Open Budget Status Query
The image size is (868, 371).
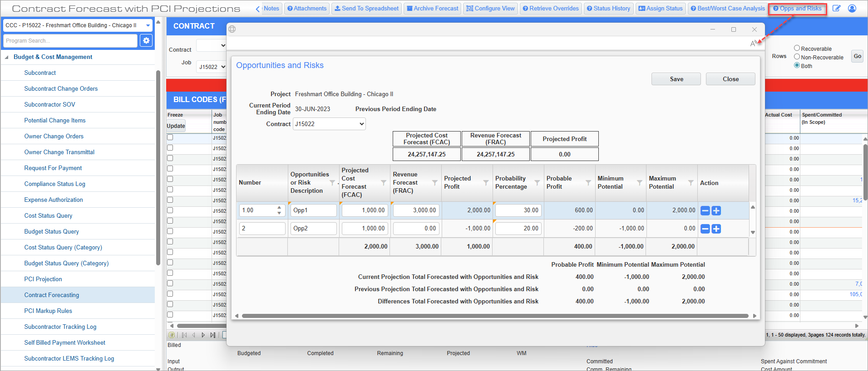pyautogui.click(x=52, y=232)
